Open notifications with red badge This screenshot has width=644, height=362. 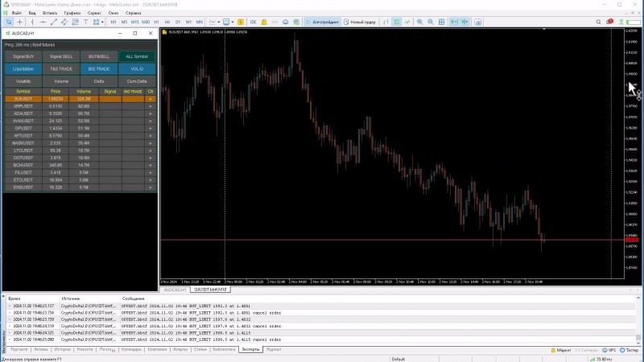[609, 22]
